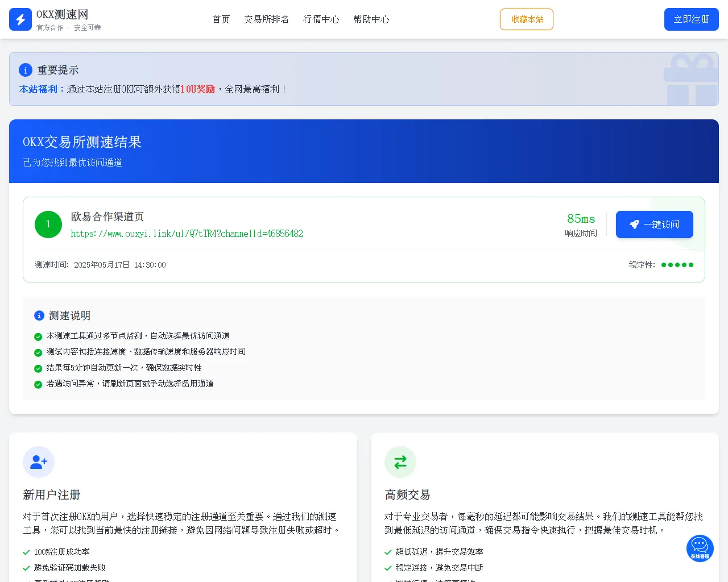Click checkmark beside 稳定连接，避免交易中断
Viewport: 728px width, 582px height.
pyautogui.click(x=388, y=568)
